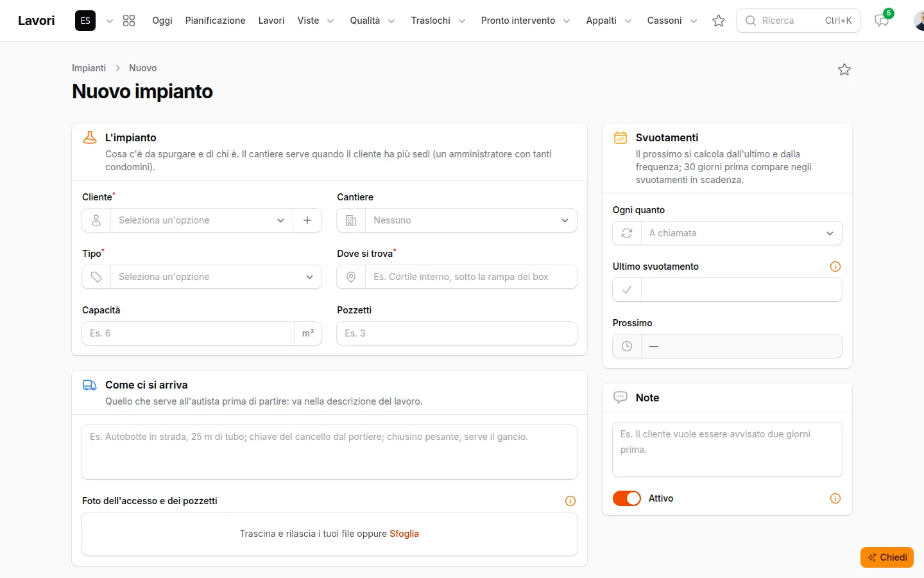Open the Cliente select dropdown
This screenshot has width=924, height=578.
(201, 220)
